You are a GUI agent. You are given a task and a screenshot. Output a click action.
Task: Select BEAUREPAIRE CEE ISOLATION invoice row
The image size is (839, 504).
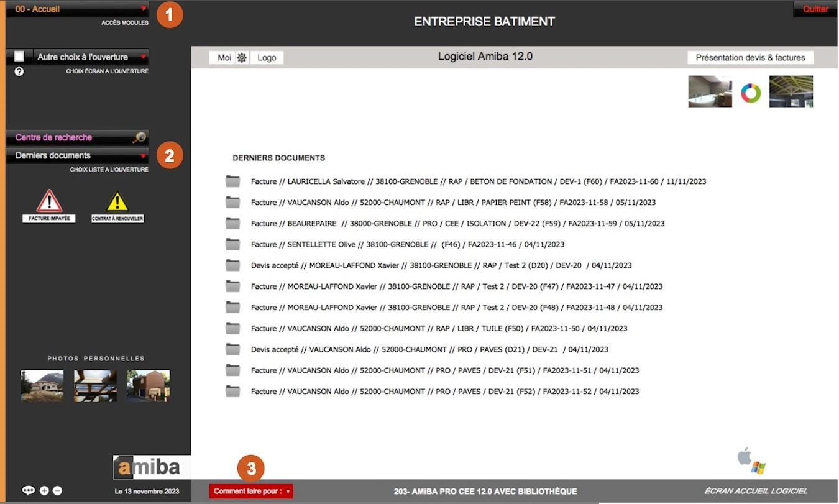(458, 224)
